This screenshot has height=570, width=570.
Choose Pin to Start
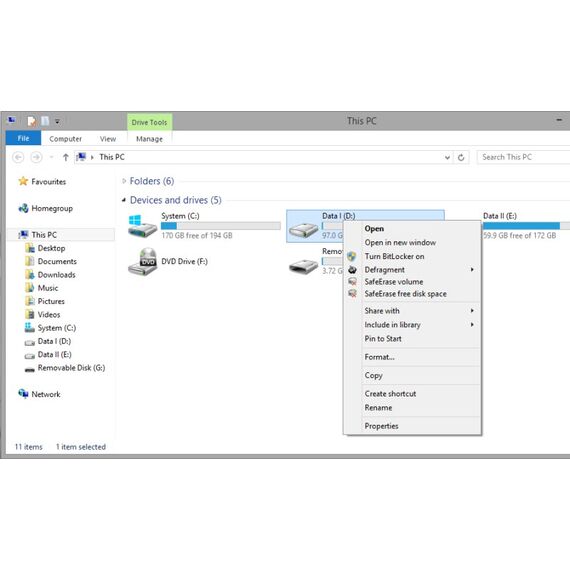click(413, 338)
